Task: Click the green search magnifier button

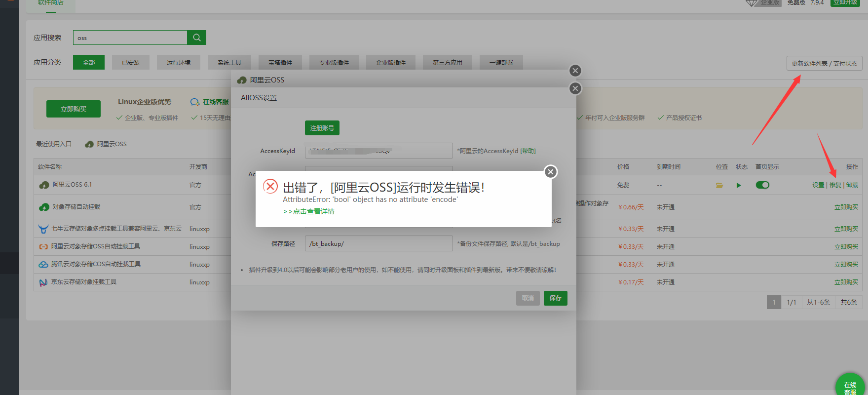Action: tap(196, 38)
